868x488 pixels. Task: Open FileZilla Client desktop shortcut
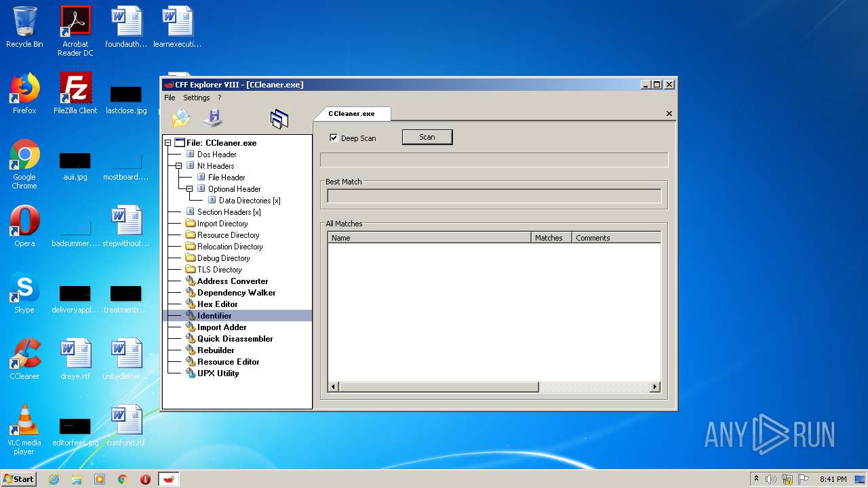click(75, 94)
